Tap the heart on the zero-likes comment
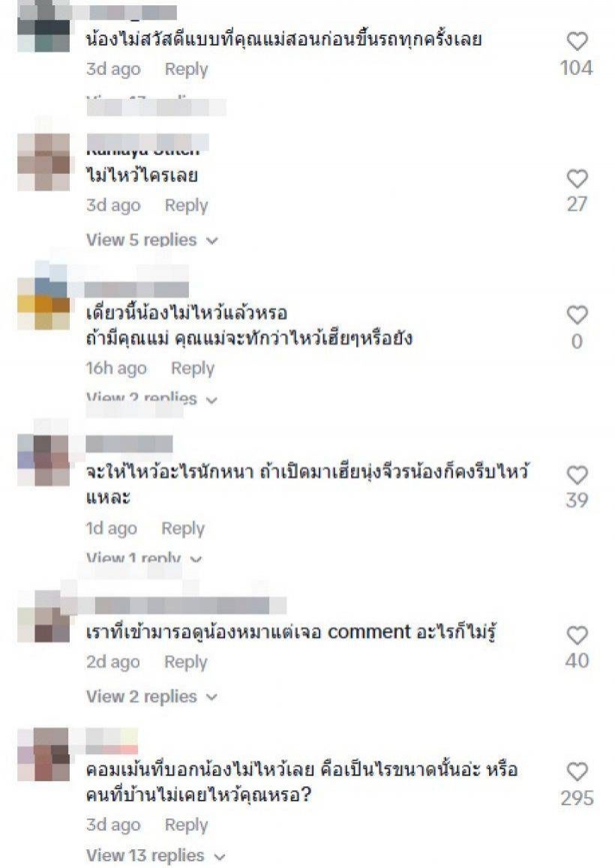 pos(577,315)
